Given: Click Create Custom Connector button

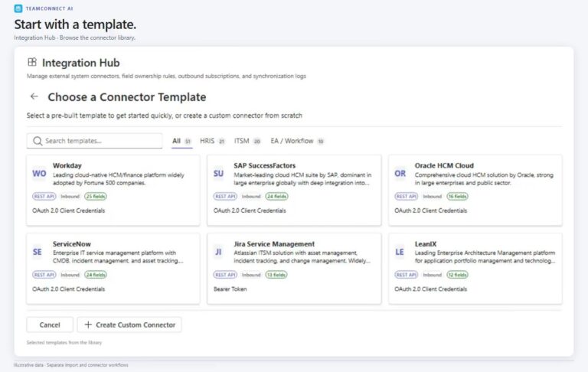Looking at the screenshot, I should (x=129, y=325).
